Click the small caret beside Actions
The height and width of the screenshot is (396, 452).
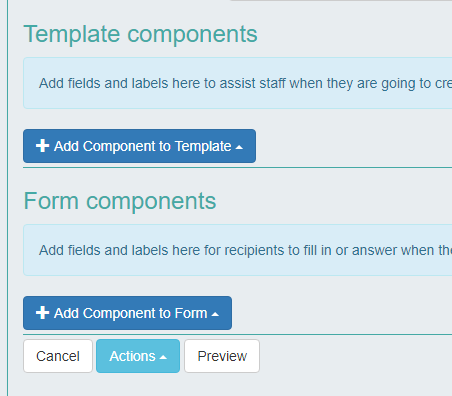tap(163, 357)
